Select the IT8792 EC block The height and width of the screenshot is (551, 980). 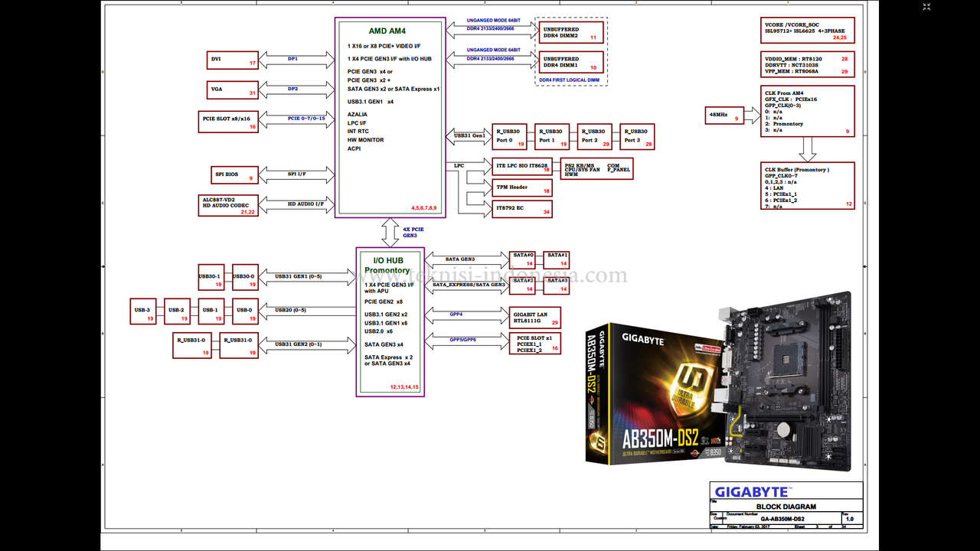521,209
